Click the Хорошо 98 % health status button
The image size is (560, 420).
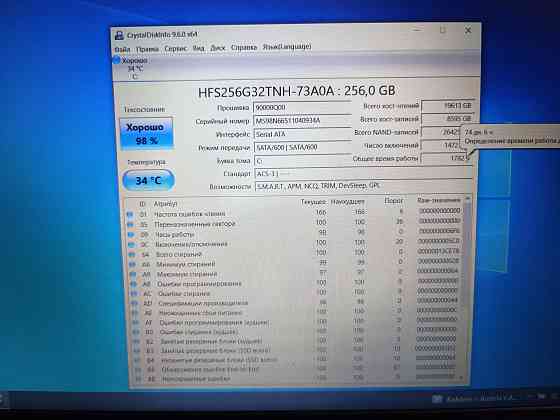click(146, 133)
